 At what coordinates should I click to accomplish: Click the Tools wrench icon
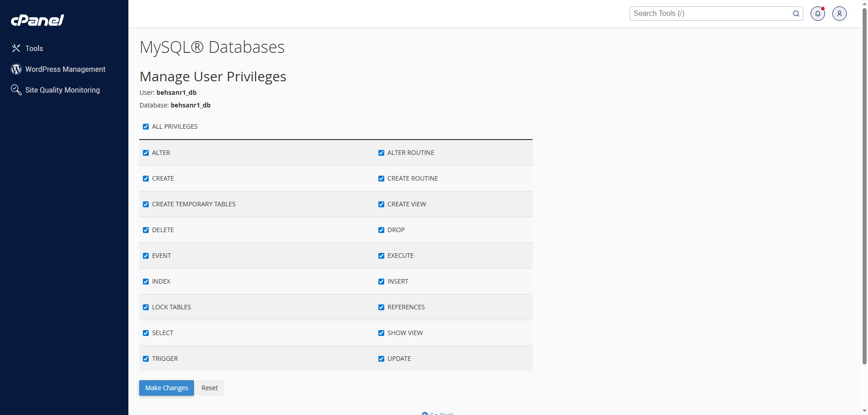click(16, 48)
